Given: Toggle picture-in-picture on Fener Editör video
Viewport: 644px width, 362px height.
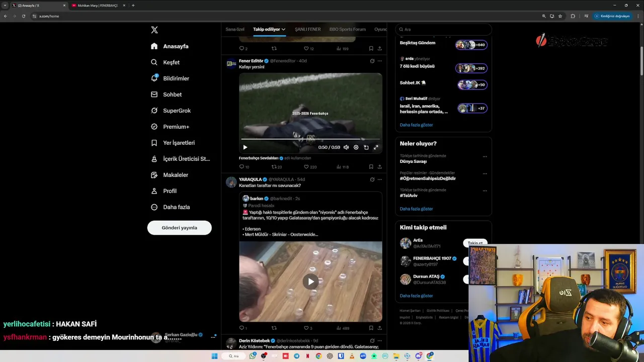Looking at the screenshot, I should coord(366,147).
